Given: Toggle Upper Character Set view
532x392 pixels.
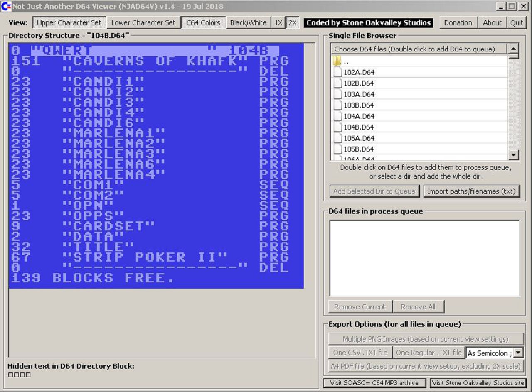Looking at the screenshot, I should point(69,23).
